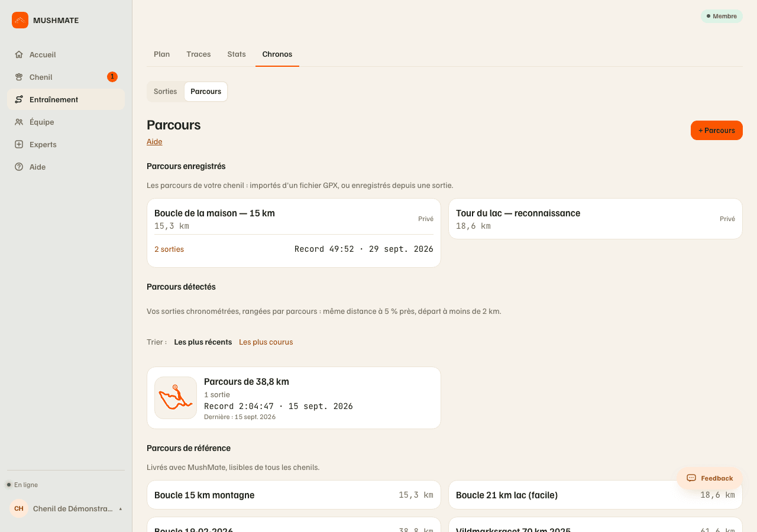Select the Parcours segment toggle
757x532 pixels.
[x=206, y=92]
